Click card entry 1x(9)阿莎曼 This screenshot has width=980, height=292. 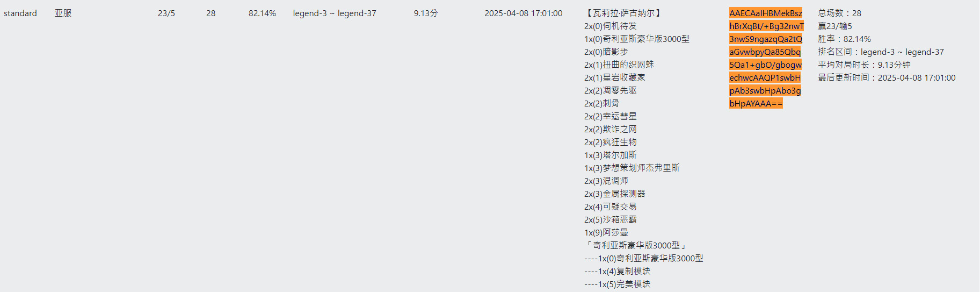[x=606, y=232]
